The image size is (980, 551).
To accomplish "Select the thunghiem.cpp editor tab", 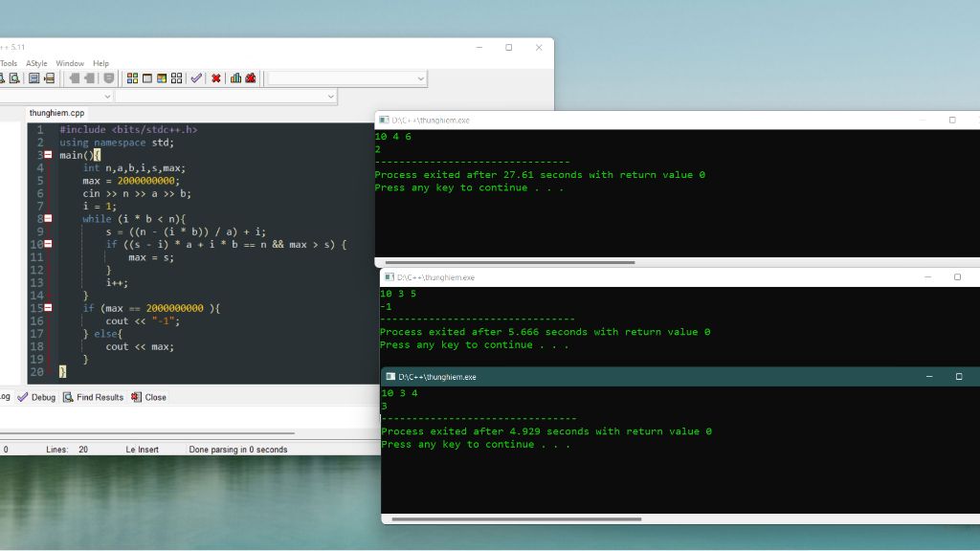I will pos(56,113).
